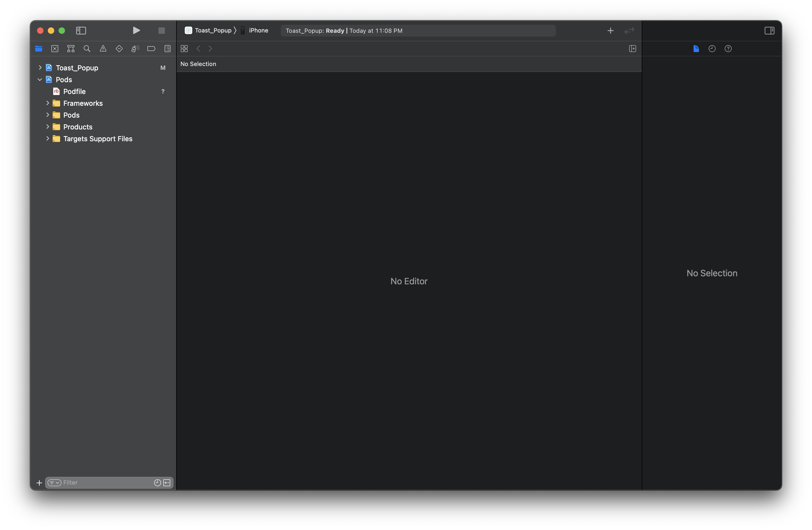Screen dimensions: 812x530
Task: Open the Source Control navigator
Action: (x=55, y=49)
